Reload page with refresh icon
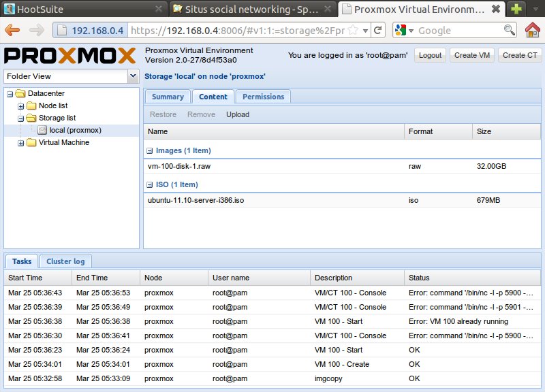This screenshot has width=545, height=392. tap(378, 31)
